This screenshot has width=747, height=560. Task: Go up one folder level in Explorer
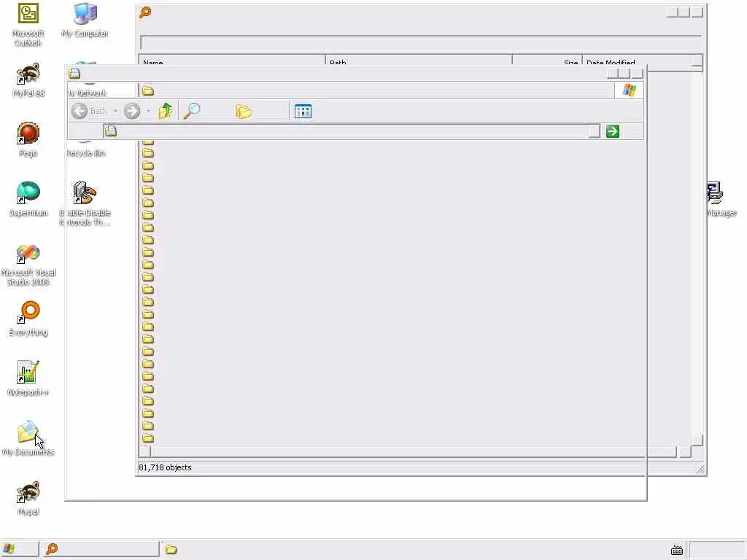pos(166,111)
